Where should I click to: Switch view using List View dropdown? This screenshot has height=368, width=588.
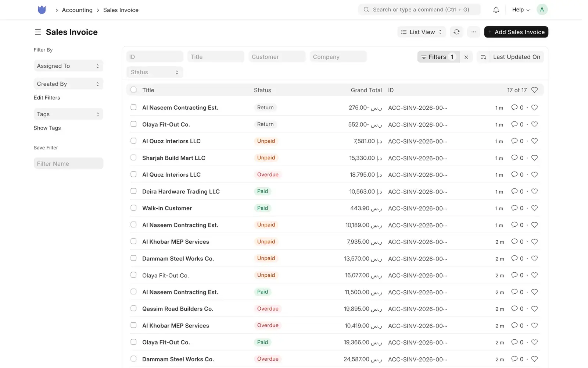click(422, 32)
